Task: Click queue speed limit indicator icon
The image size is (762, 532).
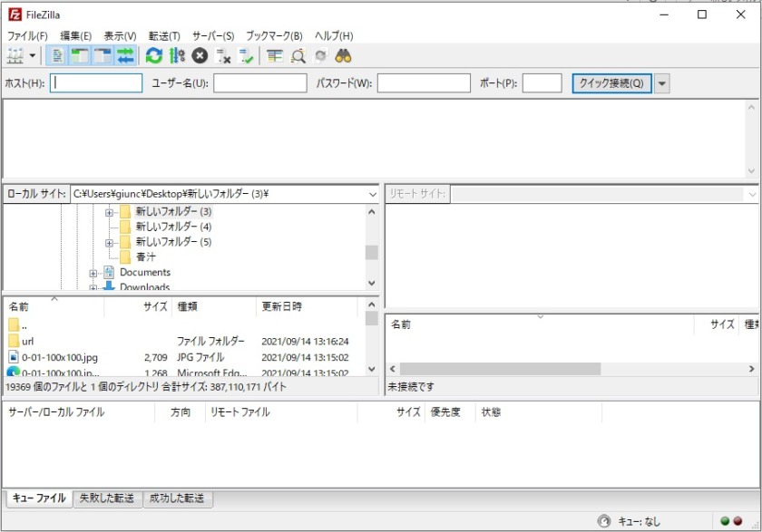Action: click(x=603, y=521)
